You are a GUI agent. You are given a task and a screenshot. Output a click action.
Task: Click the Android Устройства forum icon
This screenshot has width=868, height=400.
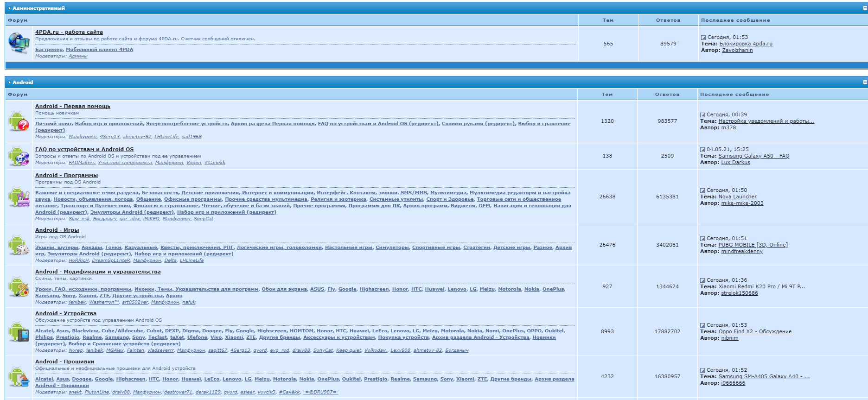pyautogui.click(x=19, y=331)
